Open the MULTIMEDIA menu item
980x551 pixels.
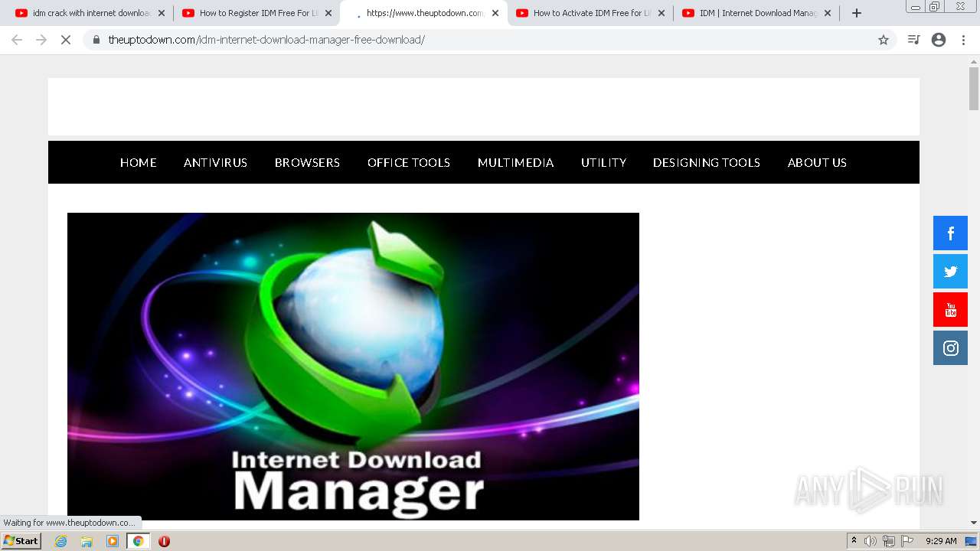click(x=515, y=162)
